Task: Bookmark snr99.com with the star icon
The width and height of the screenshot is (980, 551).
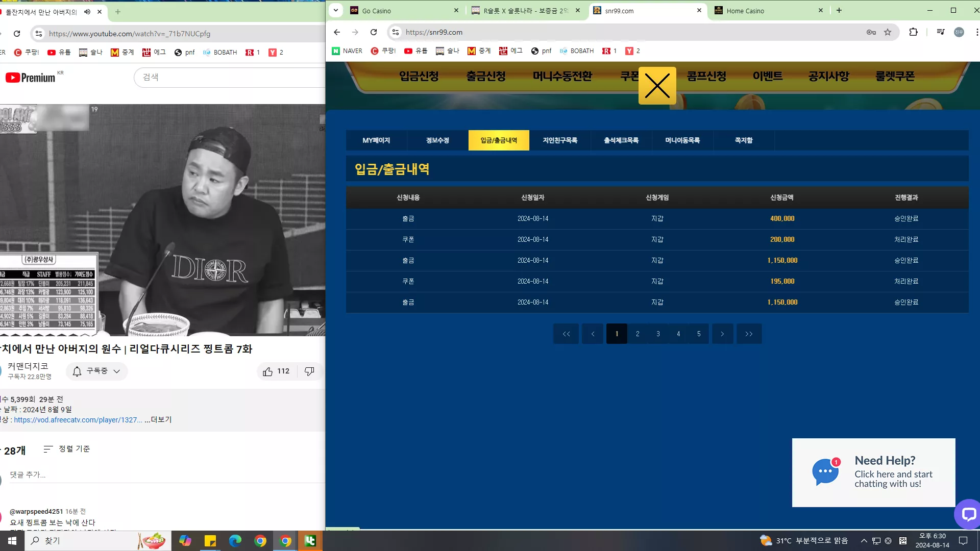Action: (x=888, y=32)
